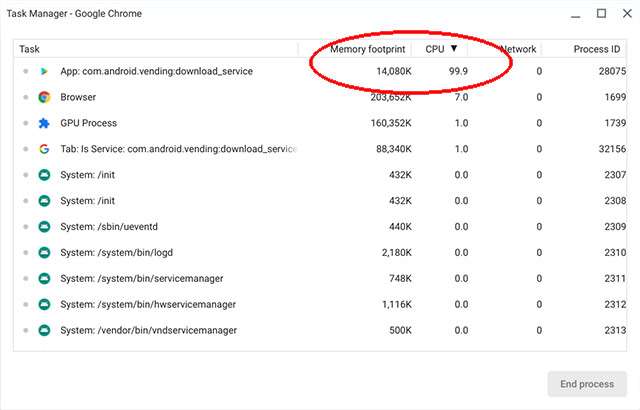This screenshot has height=410, width=640.
Task: Select System: /init with process ID 2308
Action: [x=320, y=201]
